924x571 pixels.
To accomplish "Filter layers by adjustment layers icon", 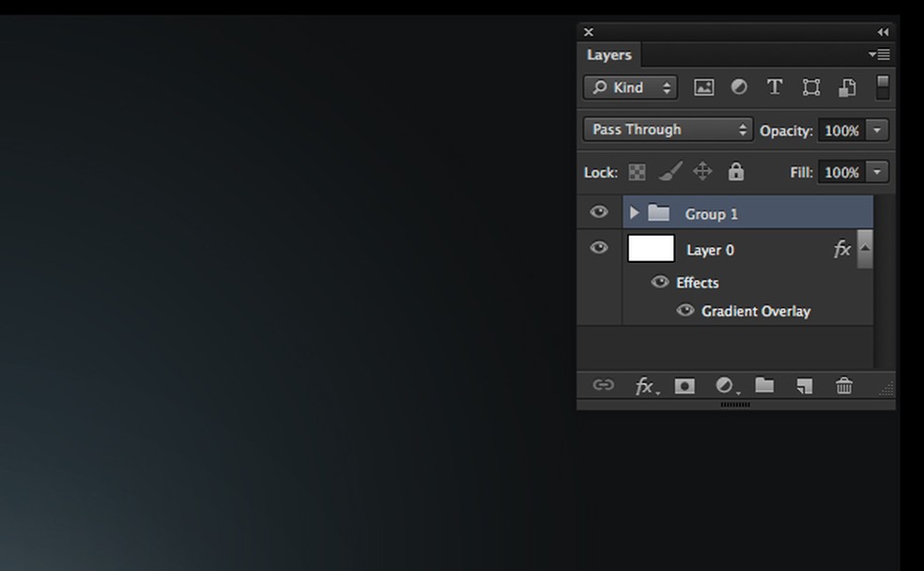I will pos(739,87).
